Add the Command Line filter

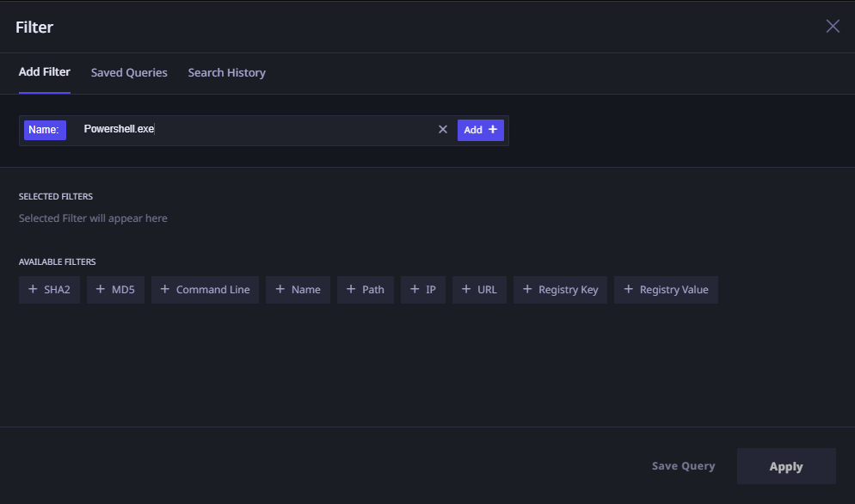(x=205, y=290)
